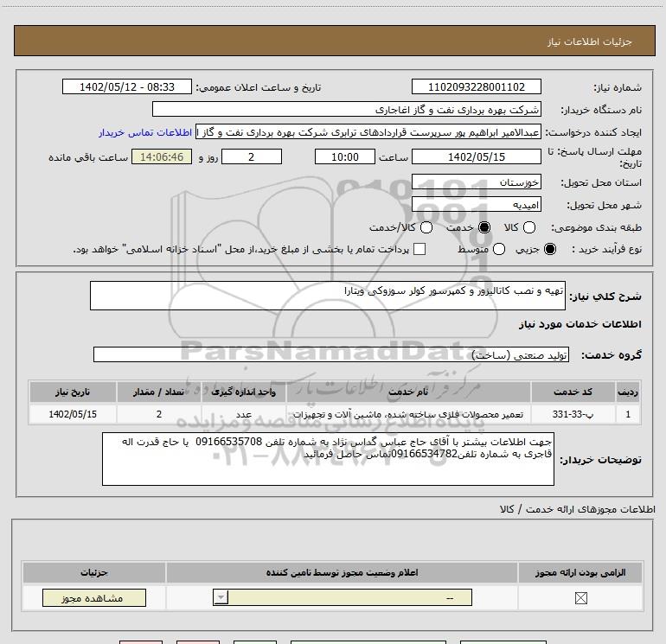Click the شرح کلی نیاز description box

point(328,296)
